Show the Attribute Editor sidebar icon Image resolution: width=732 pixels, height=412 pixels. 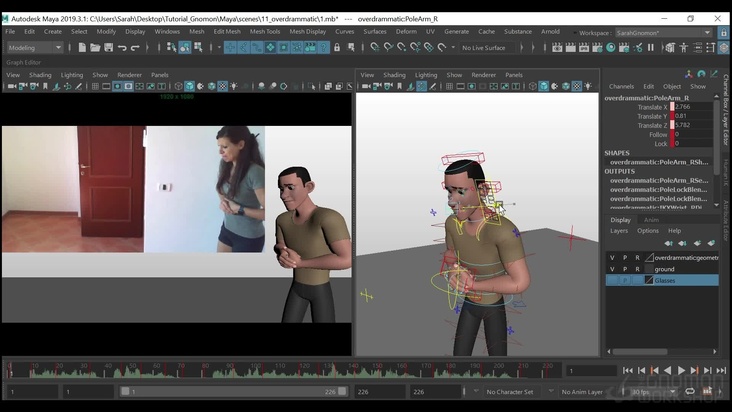click(x=697, y=48)
